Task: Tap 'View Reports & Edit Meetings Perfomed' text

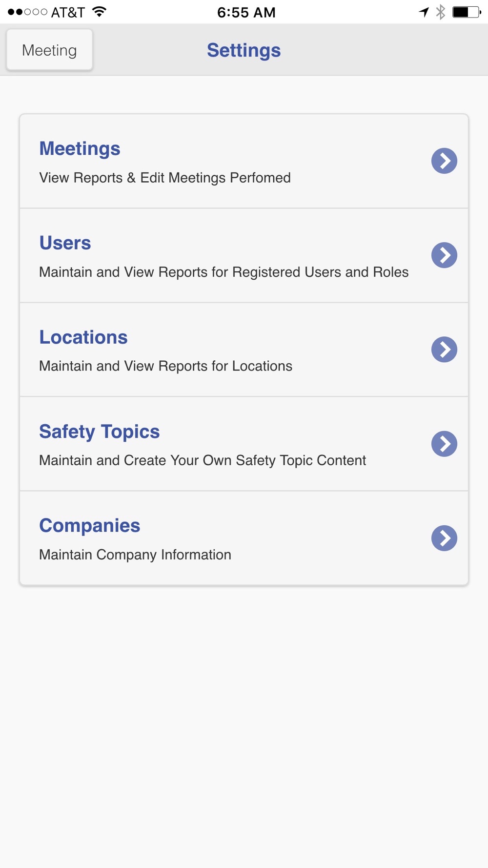Action: click(165, 178)
